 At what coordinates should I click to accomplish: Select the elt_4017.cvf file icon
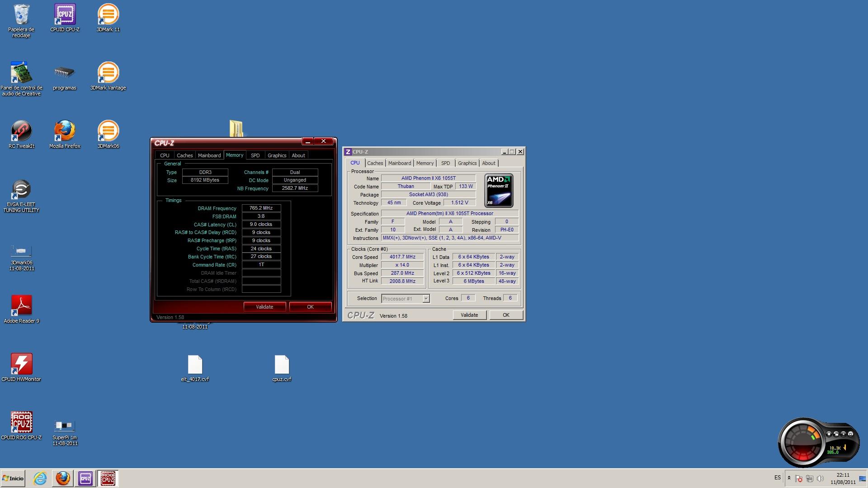(x=195, y=368)
